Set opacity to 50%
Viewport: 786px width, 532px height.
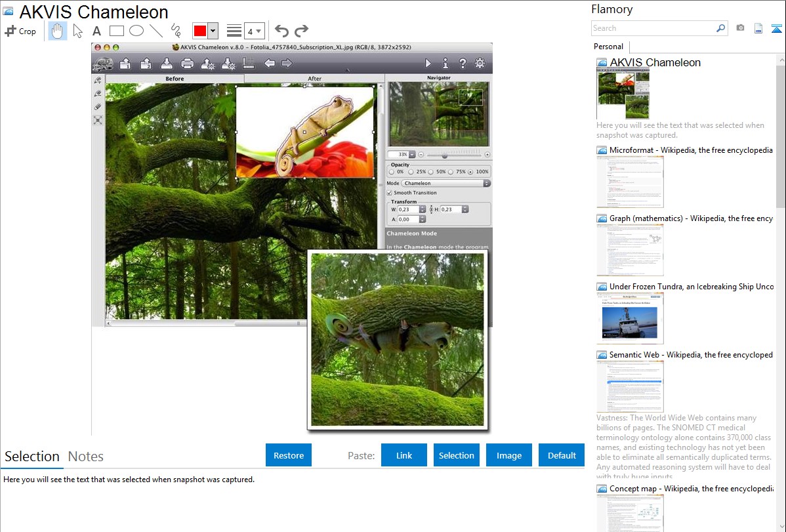point(430,172)
